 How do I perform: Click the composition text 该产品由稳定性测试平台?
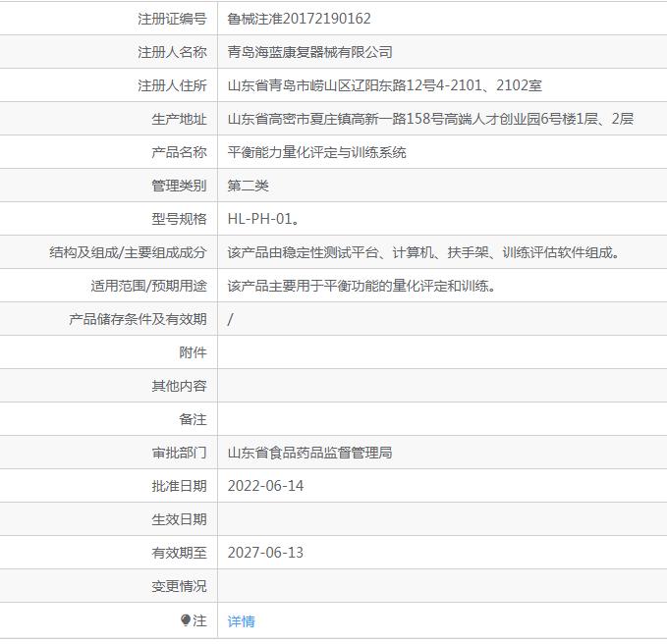pos(424,252)
